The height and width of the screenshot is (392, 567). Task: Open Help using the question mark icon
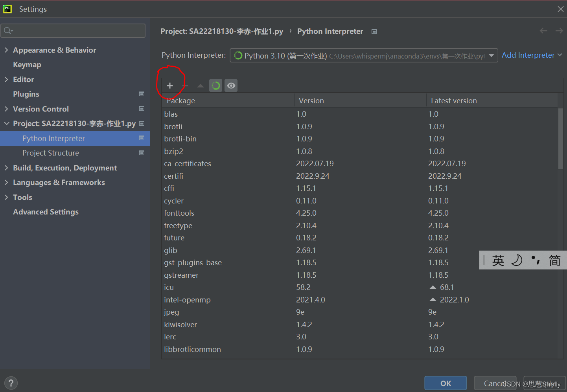pos(11,383)
